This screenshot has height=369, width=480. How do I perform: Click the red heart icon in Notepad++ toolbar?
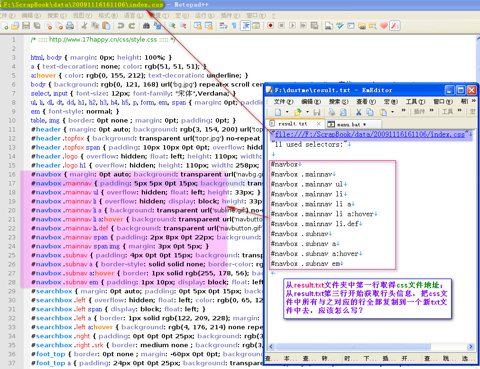(384, 26)
